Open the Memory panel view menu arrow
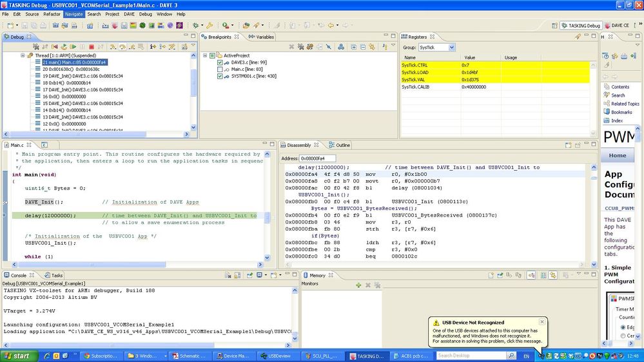The width and height of the screenshot is (644, 362). [579, 274]
